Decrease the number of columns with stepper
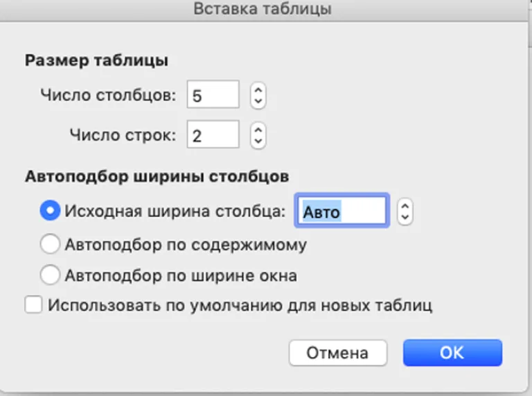 coord(258,101)
